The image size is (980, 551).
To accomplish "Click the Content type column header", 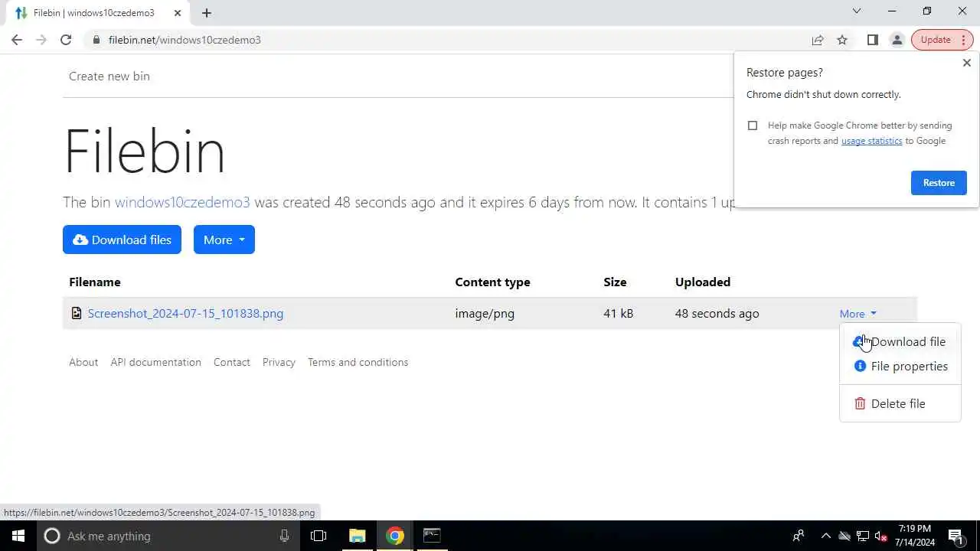I will [492, 282].
